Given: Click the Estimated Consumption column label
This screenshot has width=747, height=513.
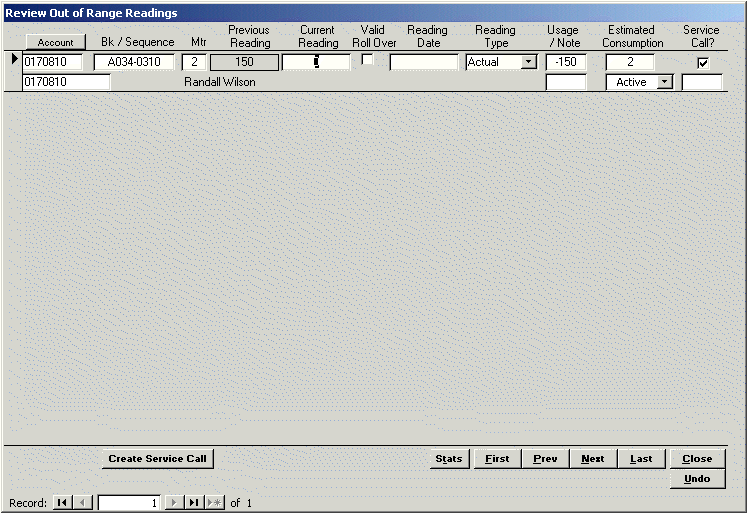Looking at the screenshot, I should pos(633,36).
